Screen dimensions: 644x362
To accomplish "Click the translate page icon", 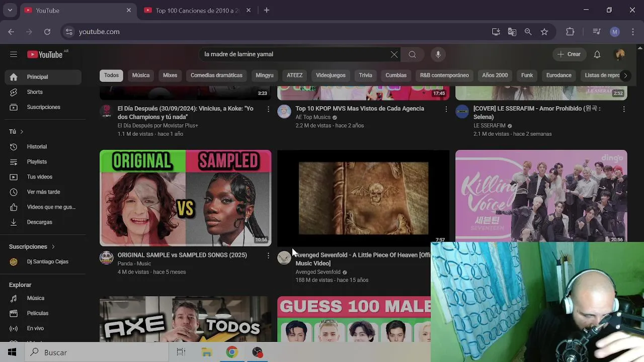I will click(x=512, y=32).
